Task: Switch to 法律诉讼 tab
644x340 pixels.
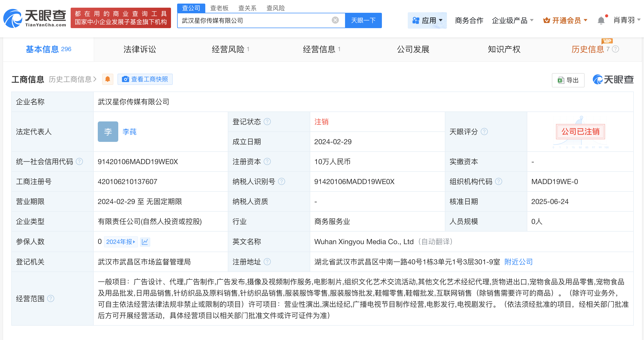Action: click(140, 49)
